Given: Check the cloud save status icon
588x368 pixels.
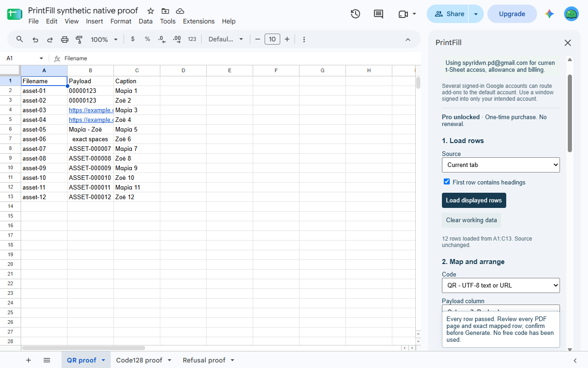Looking at the screenshot, I should click(x=180, y=11).
